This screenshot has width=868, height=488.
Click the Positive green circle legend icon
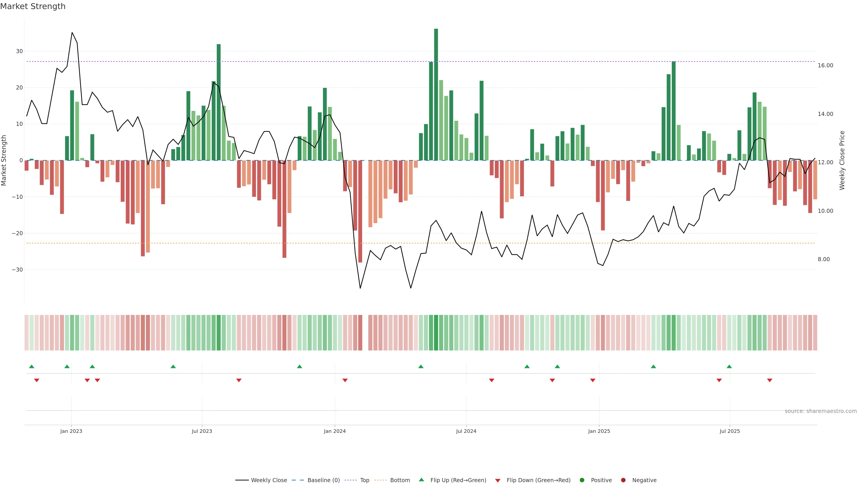point(582,480)
